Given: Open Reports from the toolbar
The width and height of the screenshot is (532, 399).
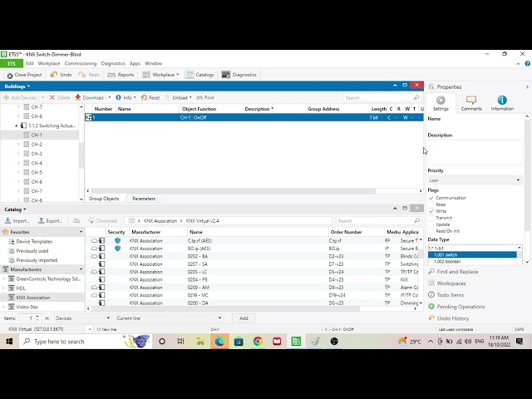Looking at the screenshot, I should [x=121, y=75].
